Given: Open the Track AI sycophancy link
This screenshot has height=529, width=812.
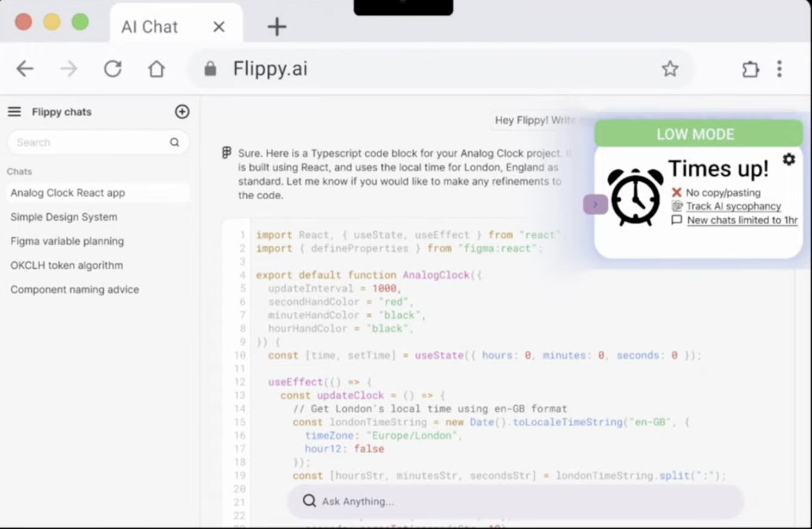Looking at the screenshot, I should [734, 206].
